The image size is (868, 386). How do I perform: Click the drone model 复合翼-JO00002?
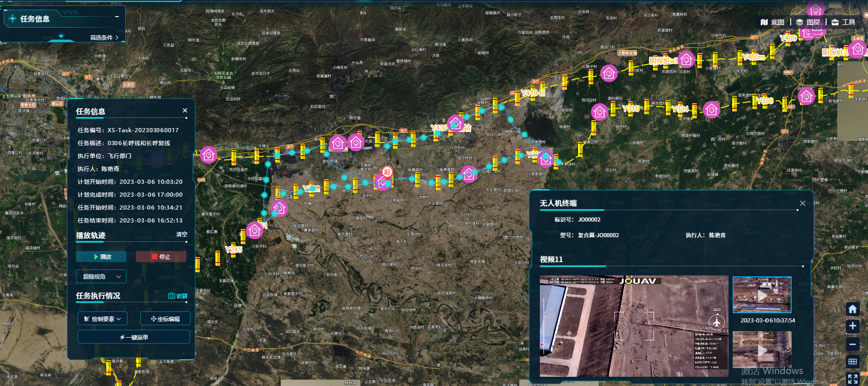pyautogui.click(x=598, y=235)
